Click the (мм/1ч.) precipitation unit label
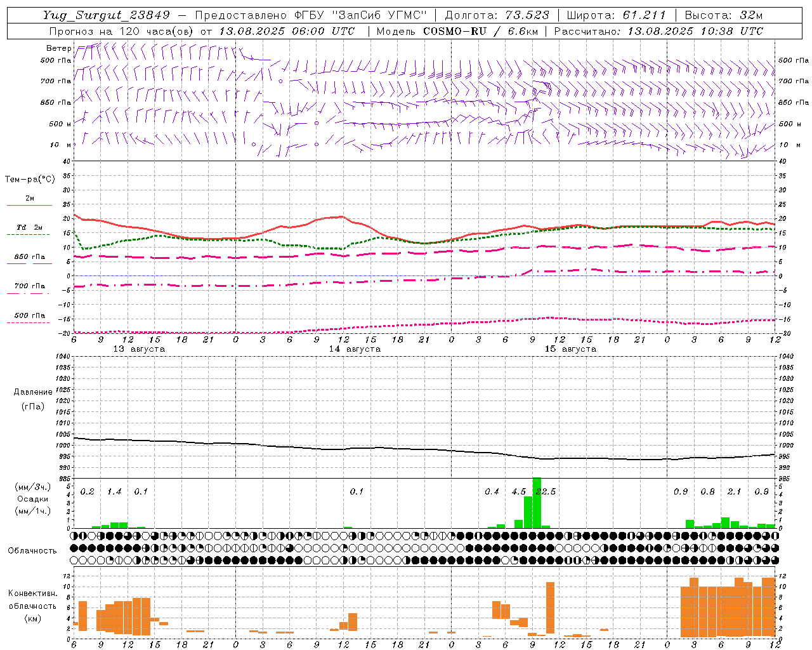Image resolution: width=812 pixels, height=650 pixels. (33, 511)
